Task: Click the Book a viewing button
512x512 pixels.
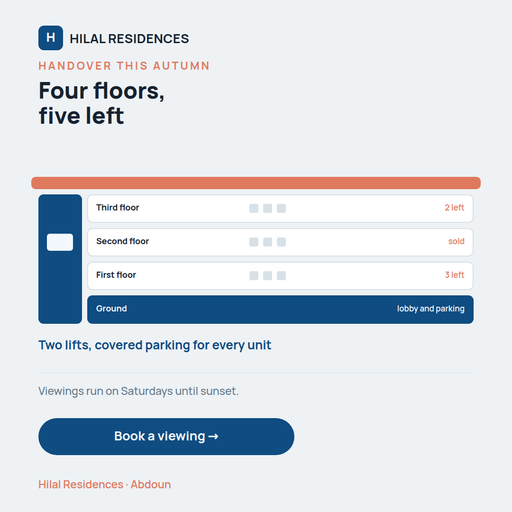Action: point(166,436)
